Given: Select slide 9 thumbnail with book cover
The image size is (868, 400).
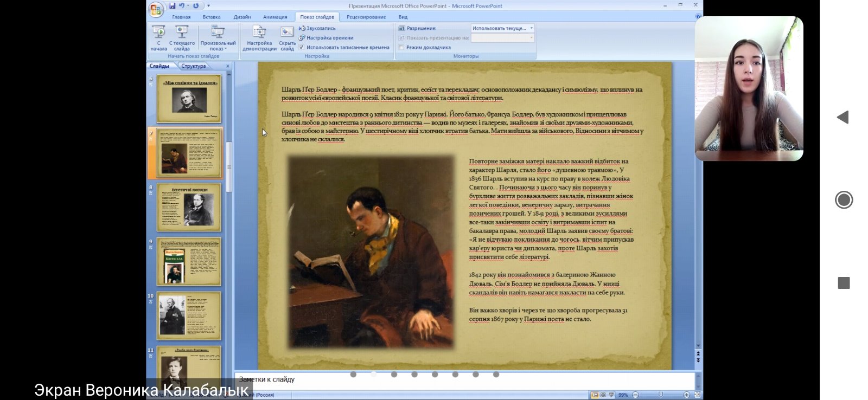Looking at the screenshot, I should (189, 262).
